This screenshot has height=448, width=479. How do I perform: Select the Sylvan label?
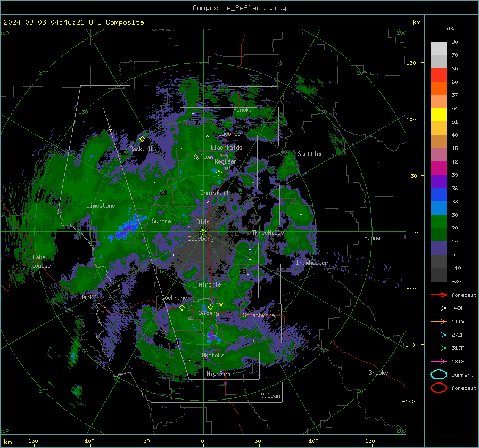pyautogui.click(x=203, y=157)
